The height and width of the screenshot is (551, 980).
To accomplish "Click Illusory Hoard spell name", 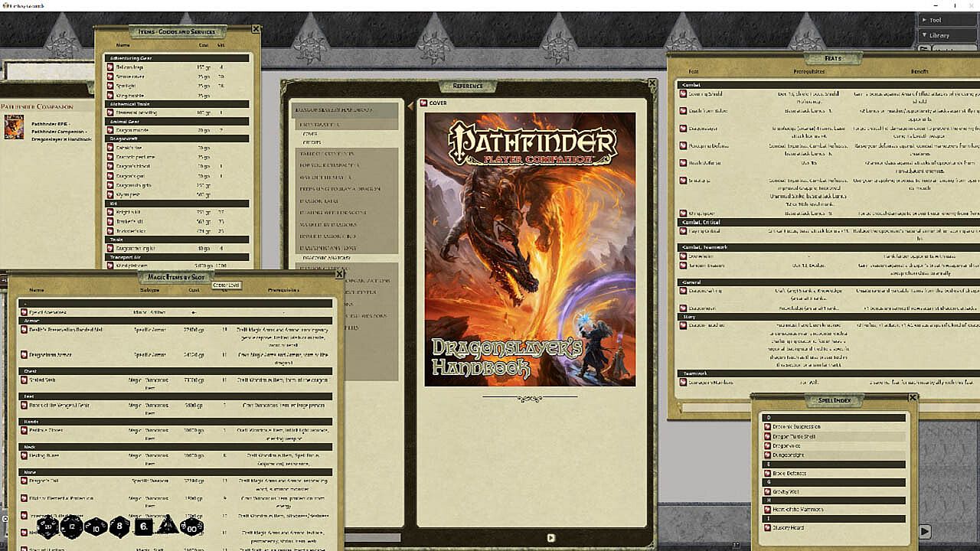I will 788,527.
